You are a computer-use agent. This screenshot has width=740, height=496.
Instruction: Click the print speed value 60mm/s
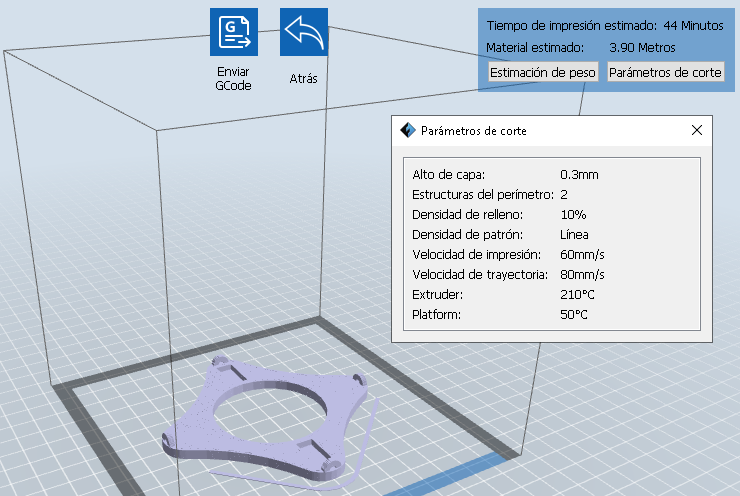[582, 255]
